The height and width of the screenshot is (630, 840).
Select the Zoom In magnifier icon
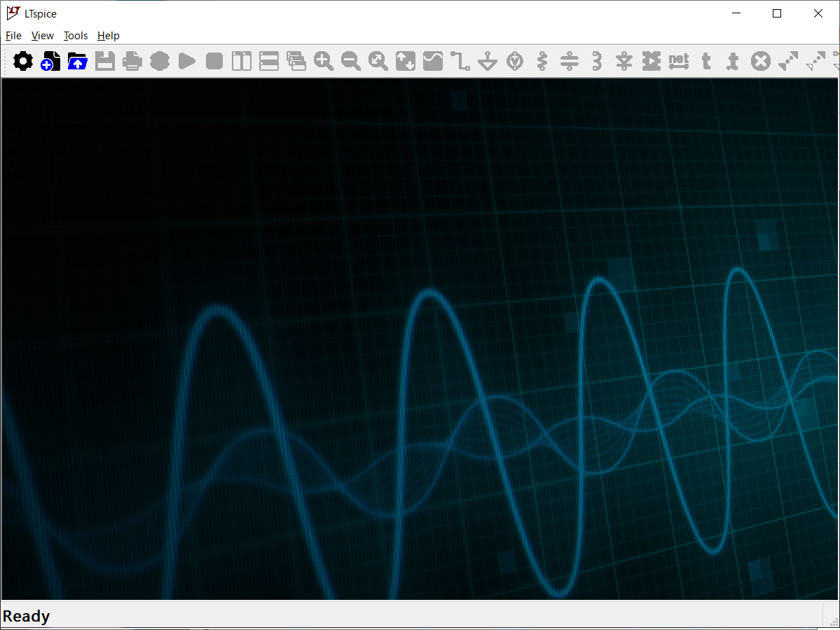324,62
